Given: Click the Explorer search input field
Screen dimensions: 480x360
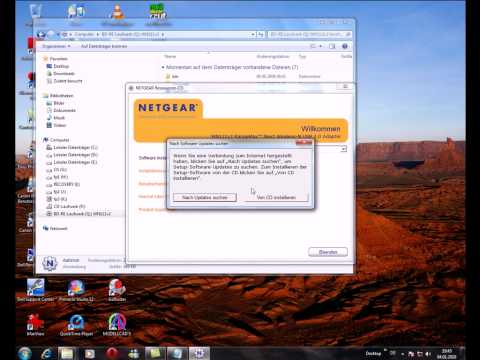Looking at the screenshot, I should [310, 34].
